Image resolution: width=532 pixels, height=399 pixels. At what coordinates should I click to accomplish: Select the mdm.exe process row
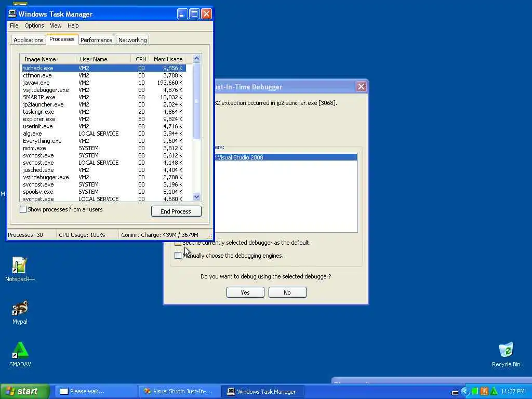click(x=103, y=148)
